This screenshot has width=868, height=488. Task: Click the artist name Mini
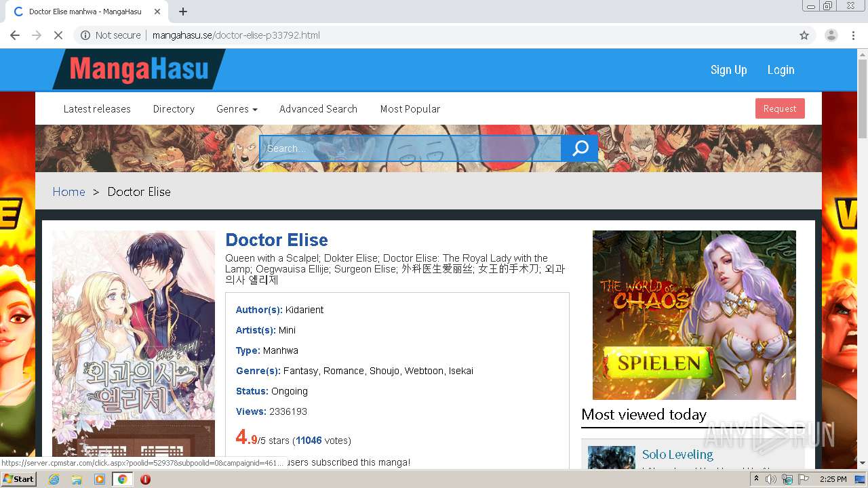pos(287,330)
